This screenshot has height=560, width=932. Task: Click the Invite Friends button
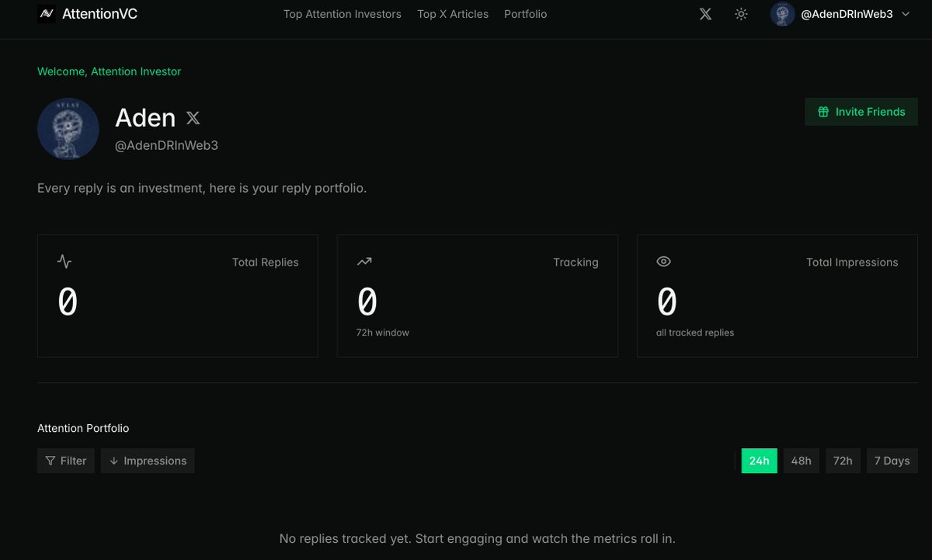click(861, 112)
